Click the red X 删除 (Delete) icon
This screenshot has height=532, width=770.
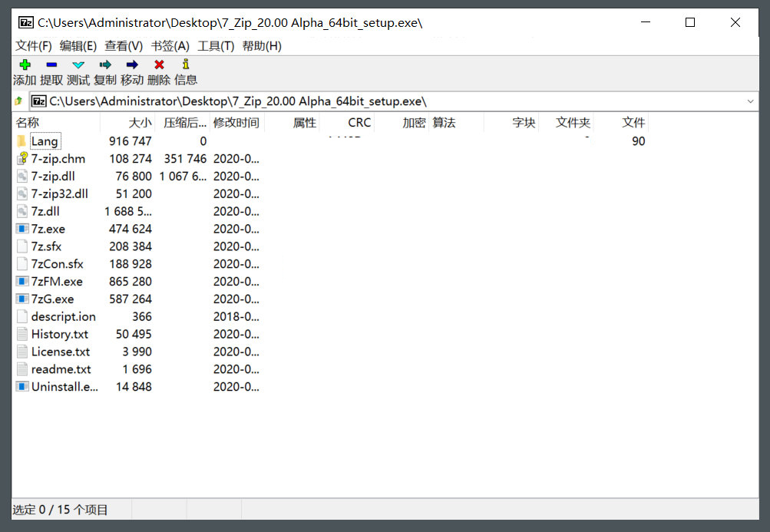pyautogui.click(x=159, y=65)
